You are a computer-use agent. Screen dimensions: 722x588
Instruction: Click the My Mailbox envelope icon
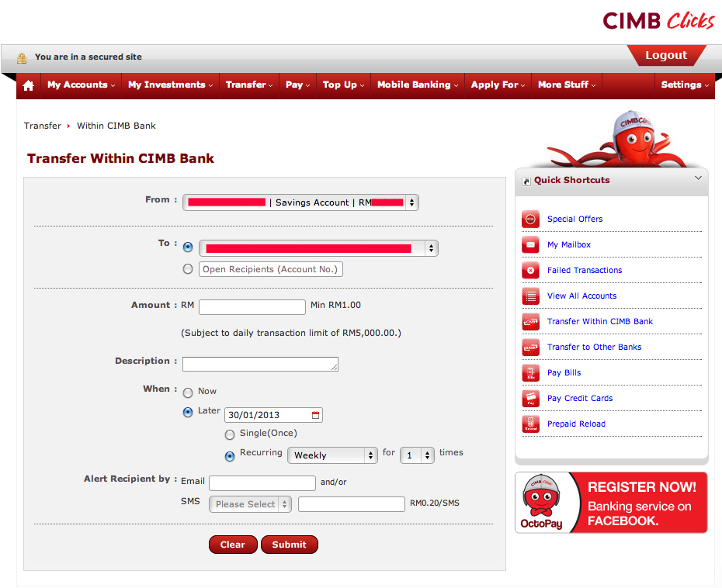[530, 245]
